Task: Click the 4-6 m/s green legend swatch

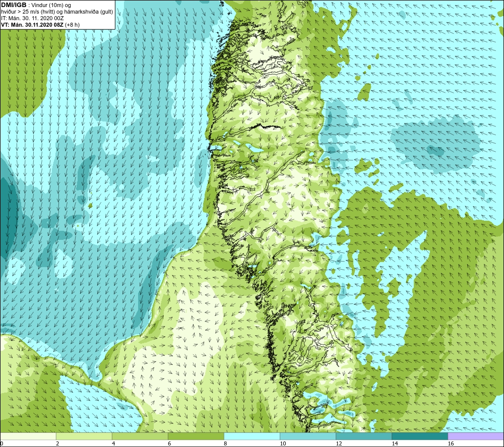Action: coord(140,436)
